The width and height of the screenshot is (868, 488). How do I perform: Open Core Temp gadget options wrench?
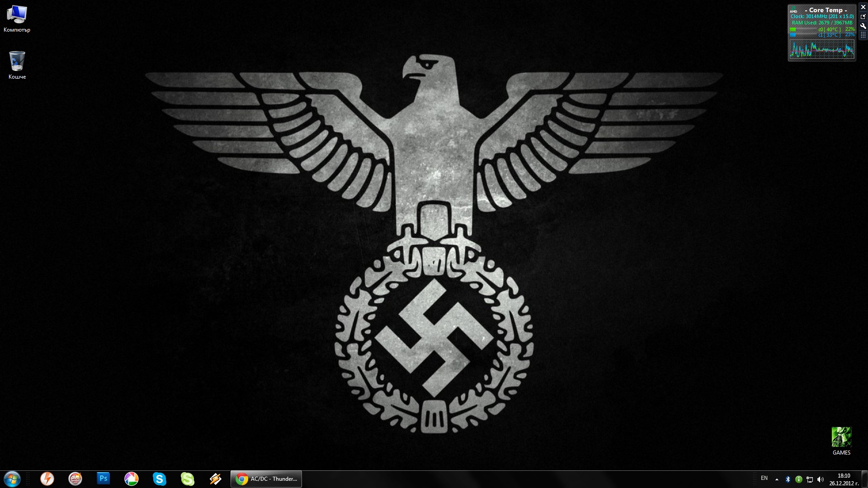point(863,26)
